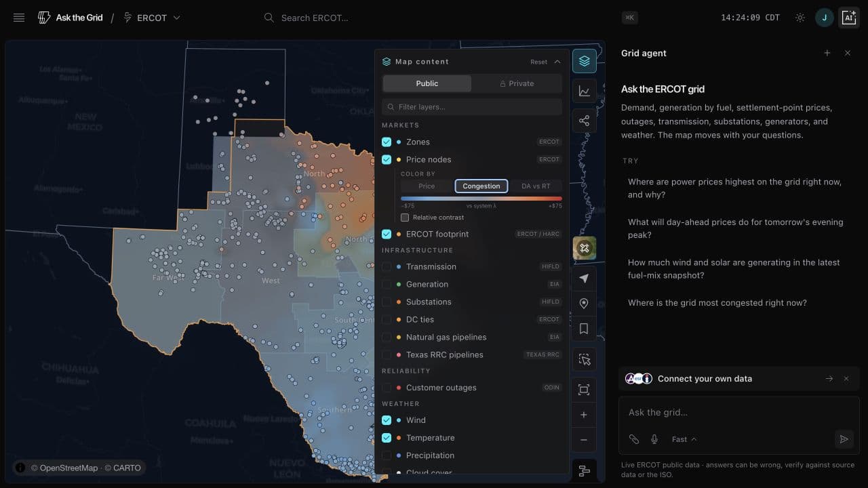868x488 pixels.
Task: Attach a file with the paperclip icon
Action: (634, 439)
